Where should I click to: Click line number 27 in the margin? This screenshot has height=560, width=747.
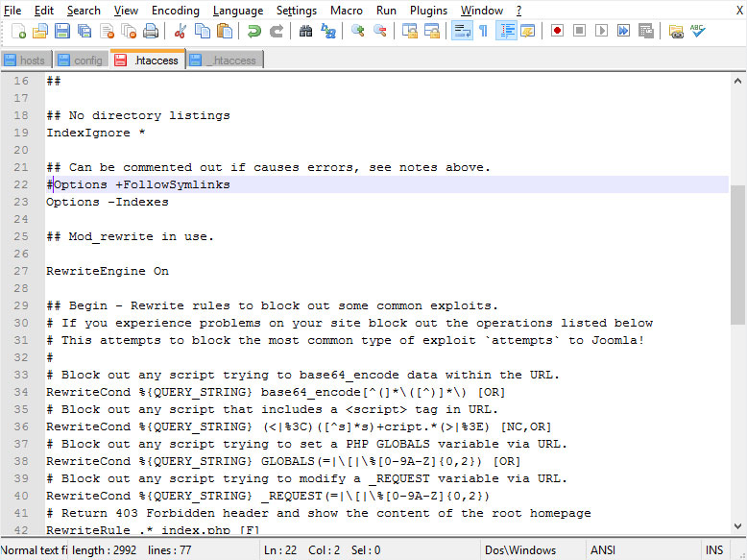[21, 271]
